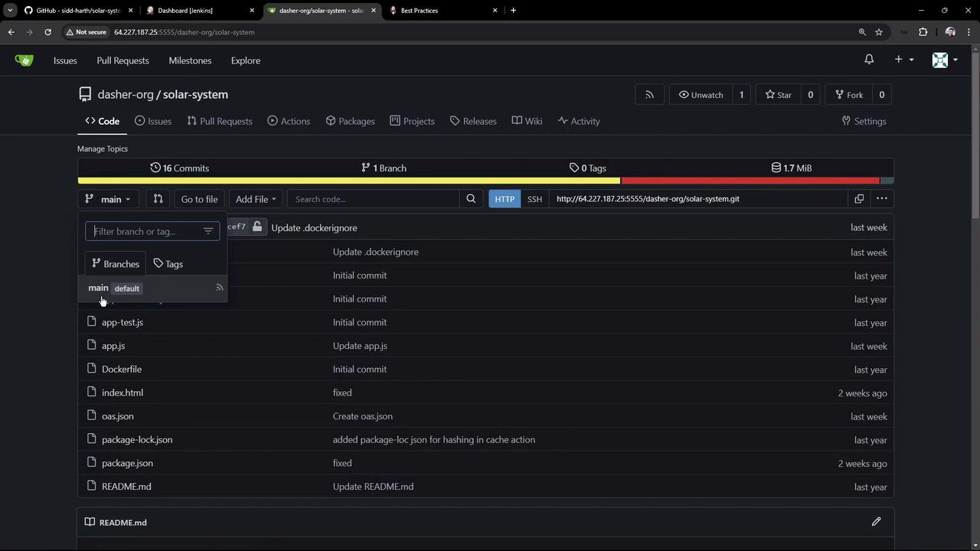This screenshot has height=551, width=980.
Task: Edit README.md with the pencil icon
Action: point(877,522)
